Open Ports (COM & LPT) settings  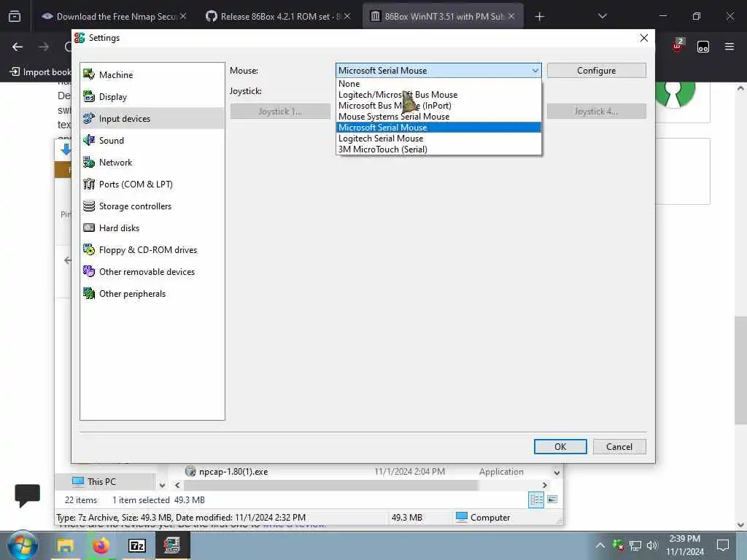152,184
